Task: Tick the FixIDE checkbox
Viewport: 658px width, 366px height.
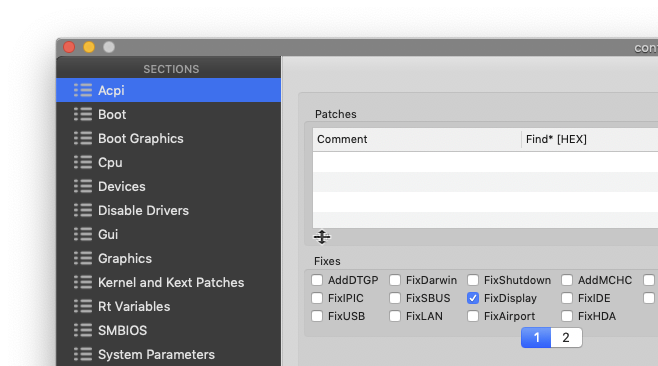Action: 567,298
